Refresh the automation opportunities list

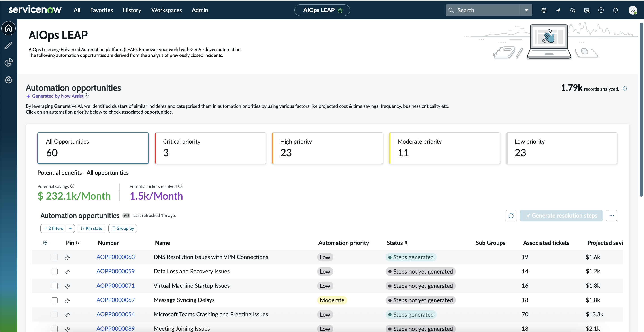tap(511, 216)
